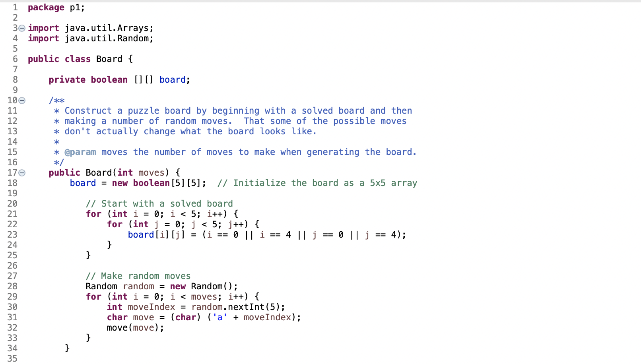Click the fold marker beside public Board(int moves)
The image size is (641, 364).
(22, 172)
